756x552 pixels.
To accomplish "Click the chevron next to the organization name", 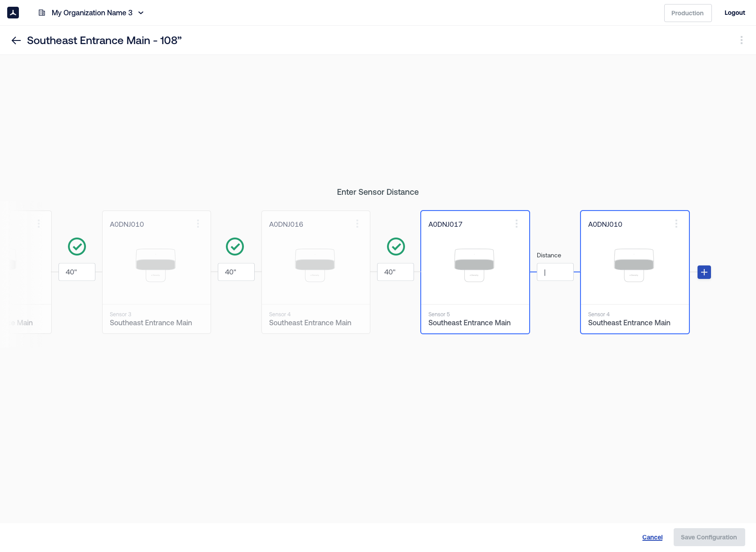I will click(x=141, y=13).
